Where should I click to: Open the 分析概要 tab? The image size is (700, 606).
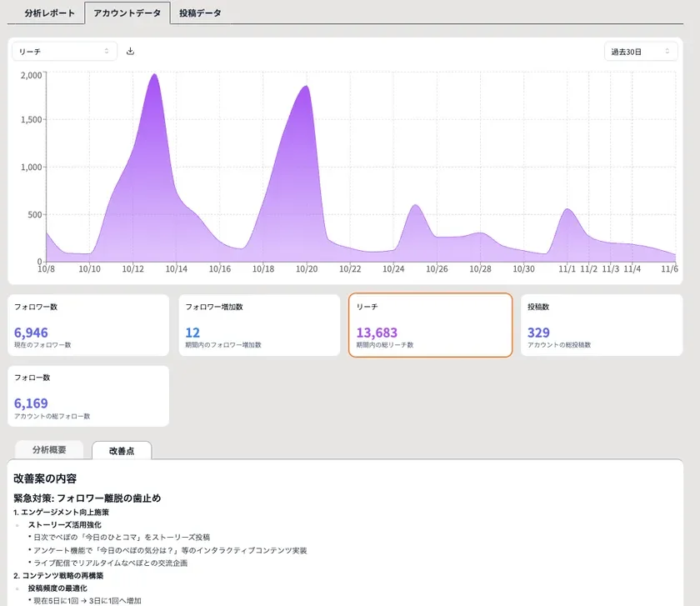pyautogui.click(x=49, y=449)
